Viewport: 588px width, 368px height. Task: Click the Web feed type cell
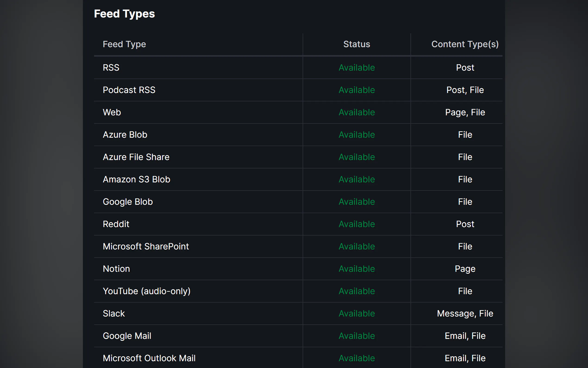click(x=112, y=112)
